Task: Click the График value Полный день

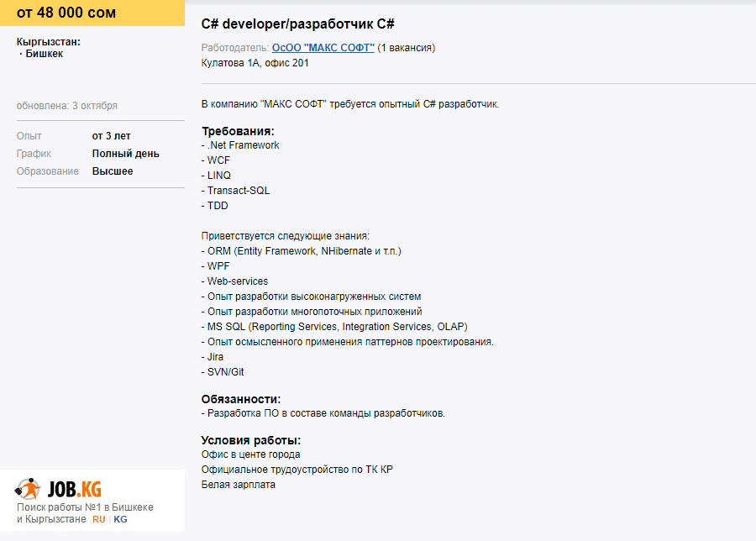Action: (x=126, y=154)
